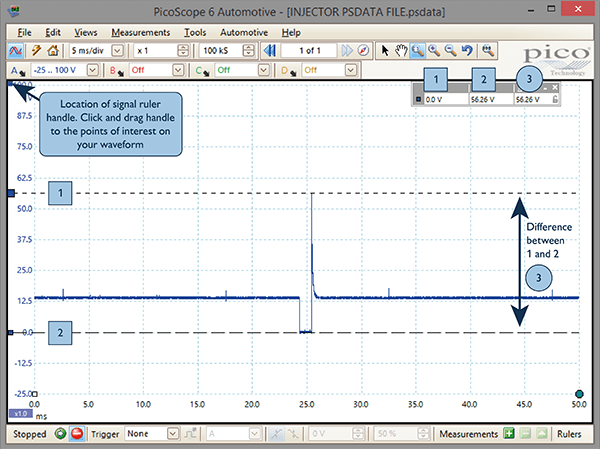Click the blue channel square in ruler legend
The width and height of the screenshot is (600, 449).
pyautogui.click(x=418, y=100)
